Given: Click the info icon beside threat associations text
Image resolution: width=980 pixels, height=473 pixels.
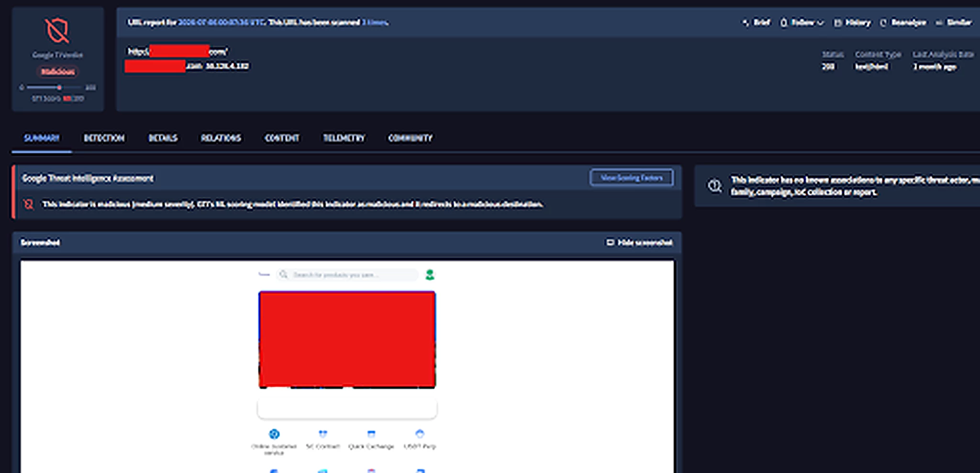Looking at the screenshot, I should (x=714, y=186).
